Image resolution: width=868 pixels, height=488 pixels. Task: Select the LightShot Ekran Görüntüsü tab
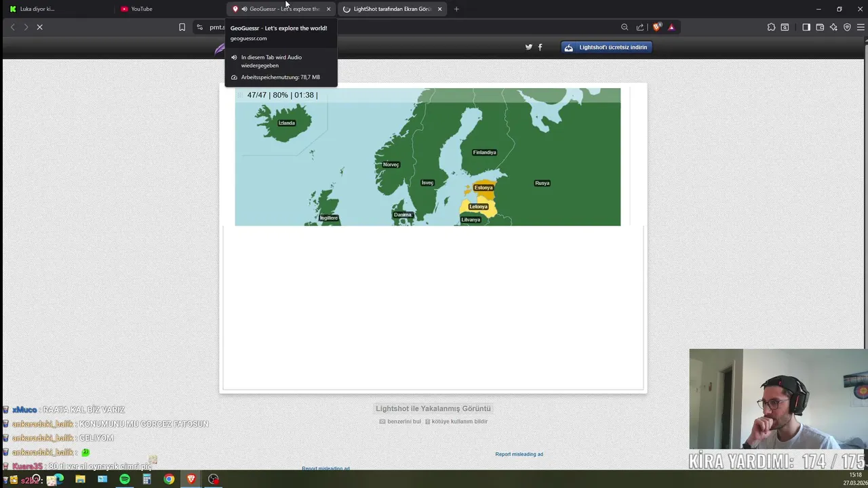[392, 9]
